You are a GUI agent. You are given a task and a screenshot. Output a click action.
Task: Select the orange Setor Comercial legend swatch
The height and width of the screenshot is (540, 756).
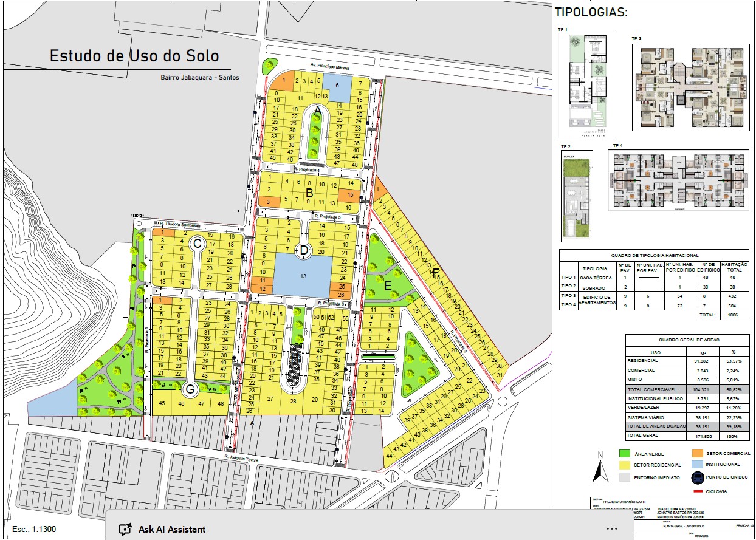[x=697, y=453]
